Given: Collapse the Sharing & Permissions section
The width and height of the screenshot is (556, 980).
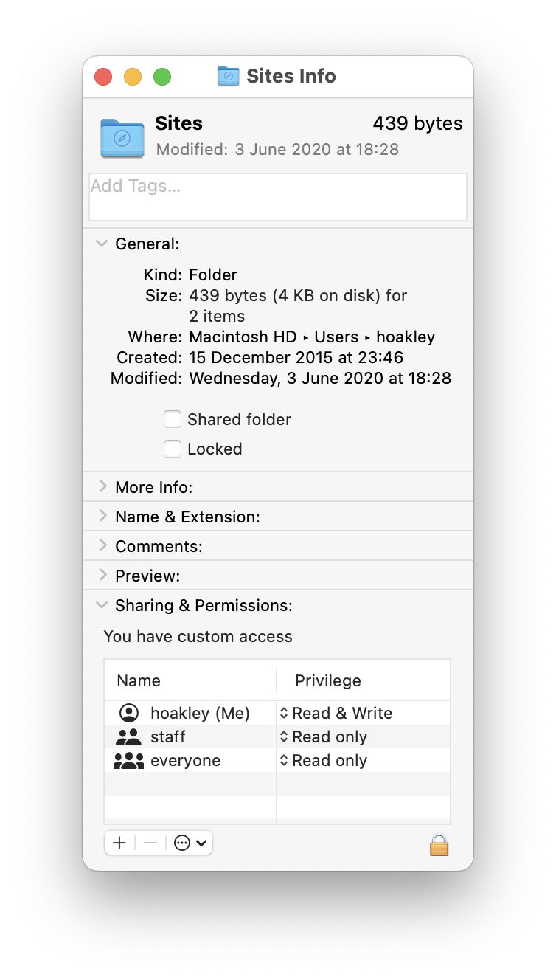Looking at the screenshot, I should point(102,605).
